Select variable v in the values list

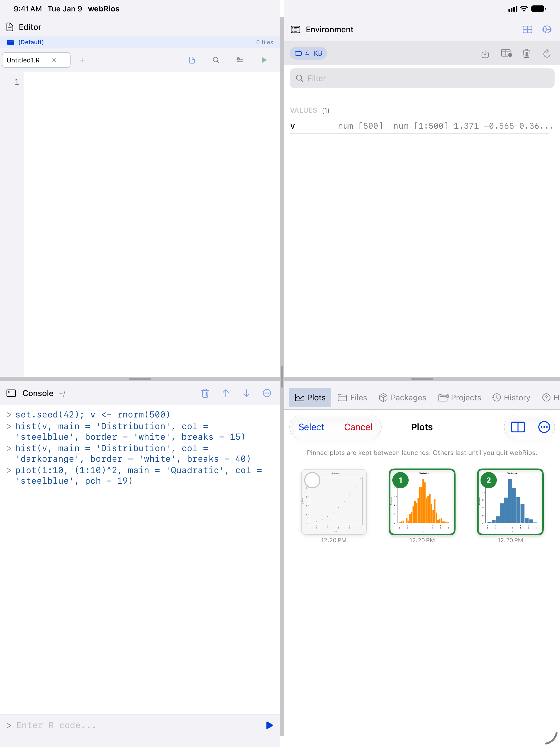(422, 126)
